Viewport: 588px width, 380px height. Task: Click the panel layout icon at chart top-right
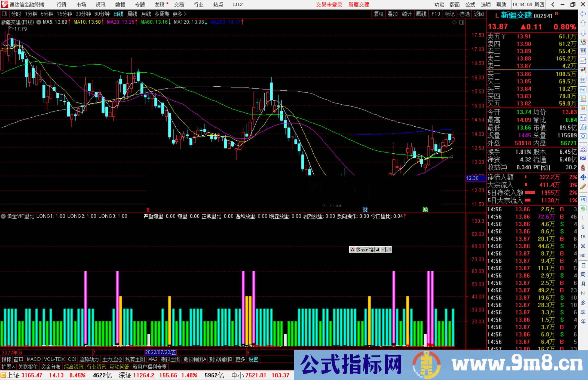(462, 22)
